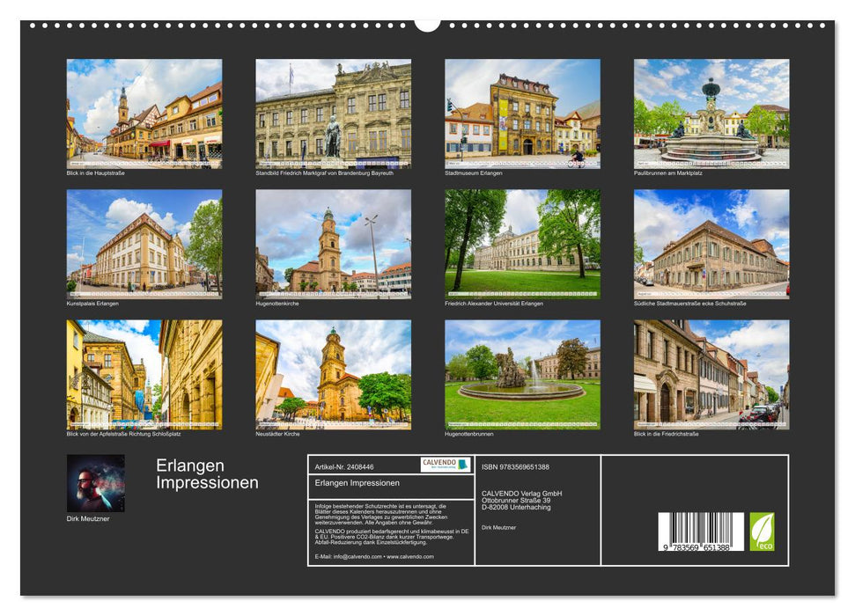The height and width of the screenshot is (616, 855).
Task: Click 'Dirk Meutzner' name under portrait
Action: coord(88,519)
